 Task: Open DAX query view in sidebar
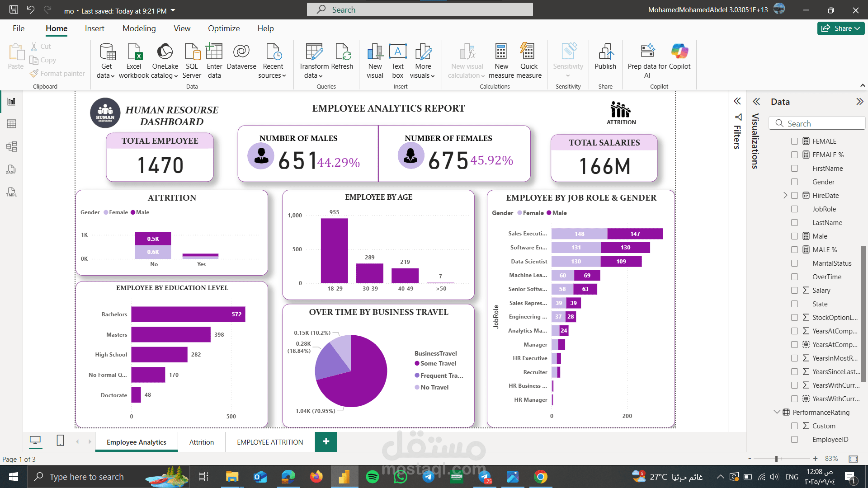[12, 169]
